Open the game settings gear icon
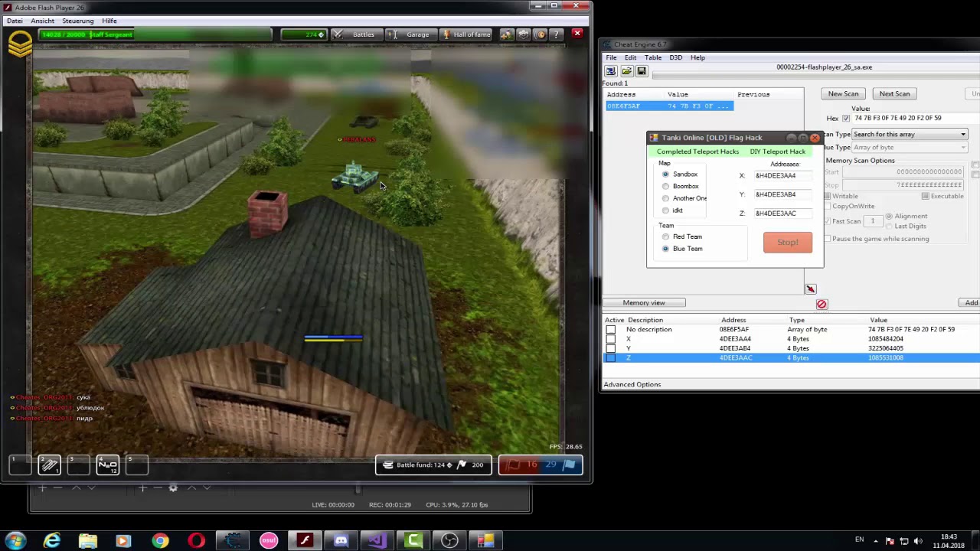 (524, 34)
